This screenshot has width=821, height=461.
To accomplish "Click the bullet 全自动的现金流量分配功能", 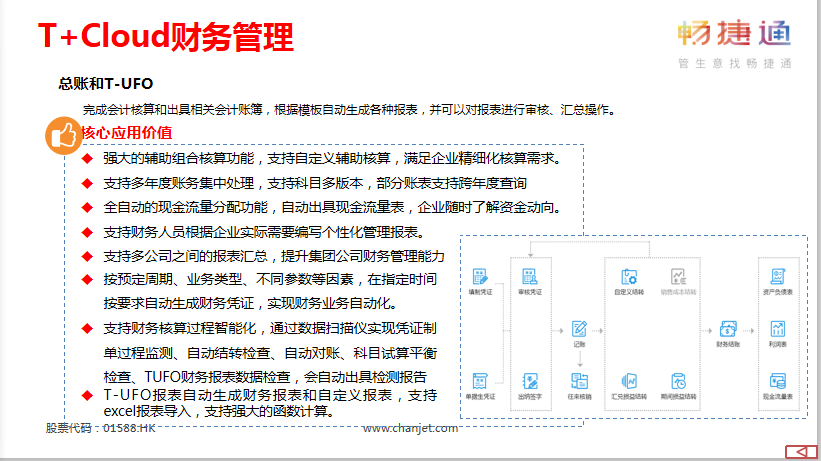I will coord(332,207).
